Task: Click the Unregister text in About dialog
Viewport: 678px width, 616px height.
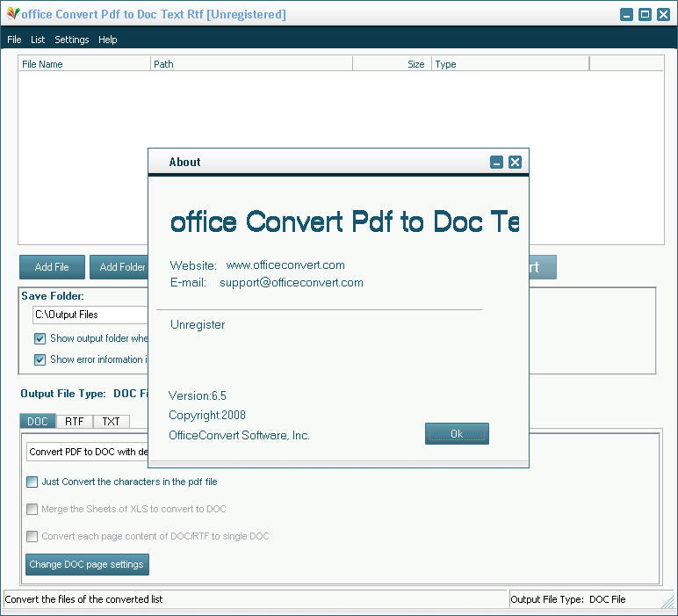Action: (198, 324)
